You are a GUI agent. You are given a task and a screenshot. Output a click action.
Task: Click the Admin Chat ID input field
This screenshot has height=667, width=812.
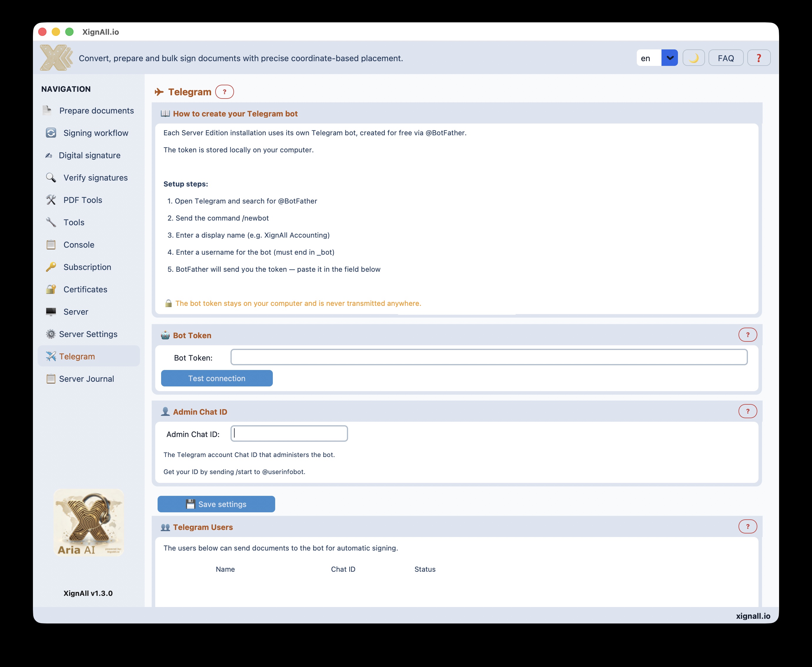pyautogui.click(x=289, y=434)
